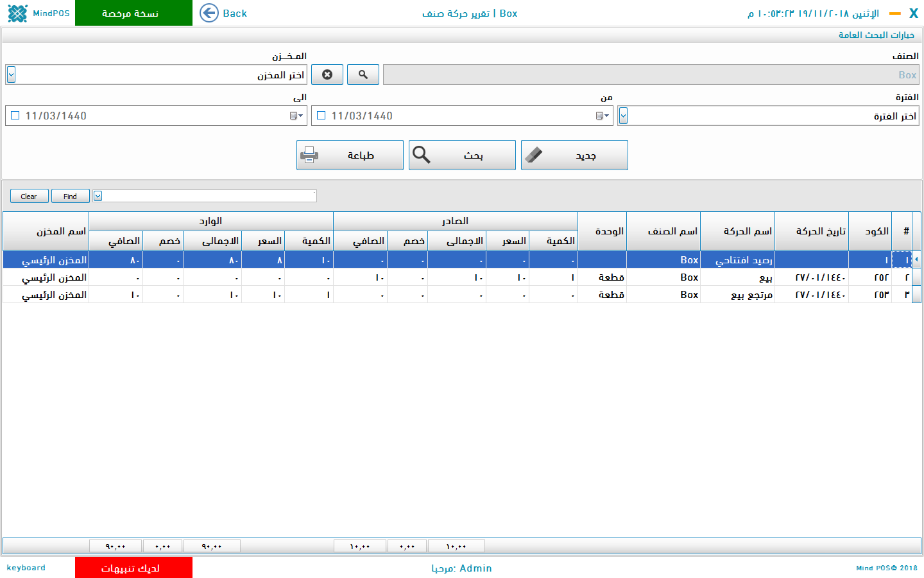Click the magnifying glass on search button
The image size is (924, 578).
coord(422,155)
